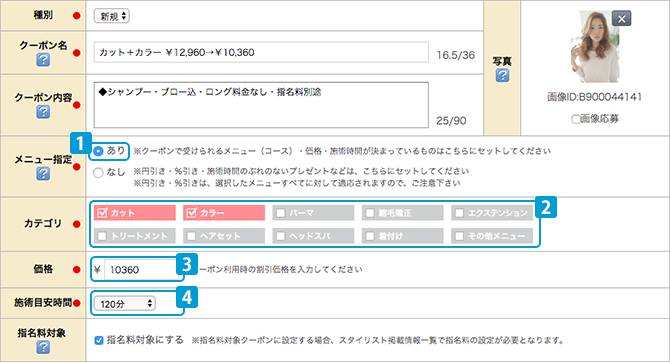Click the 価格 row label

click(43, 269)
